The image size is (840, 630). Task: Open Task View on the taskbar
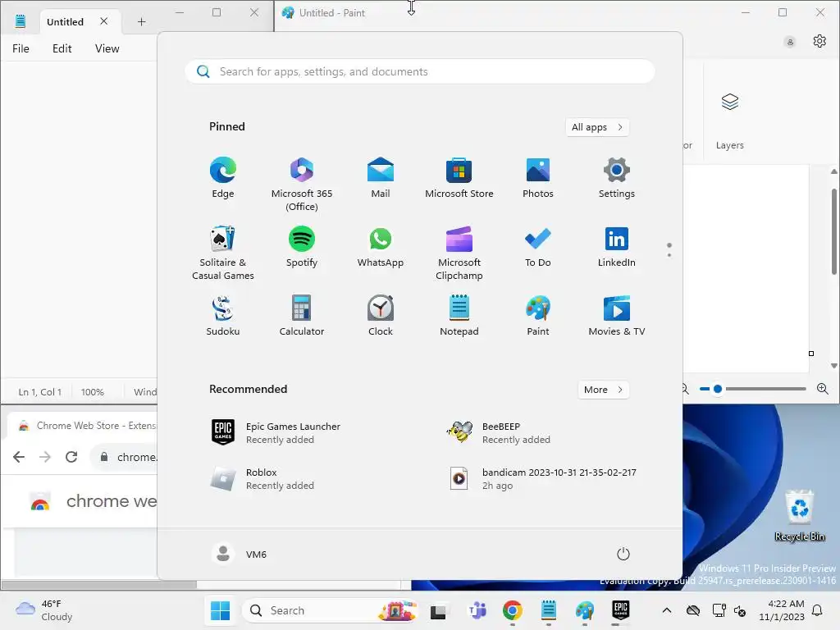(x=438, y=610)
